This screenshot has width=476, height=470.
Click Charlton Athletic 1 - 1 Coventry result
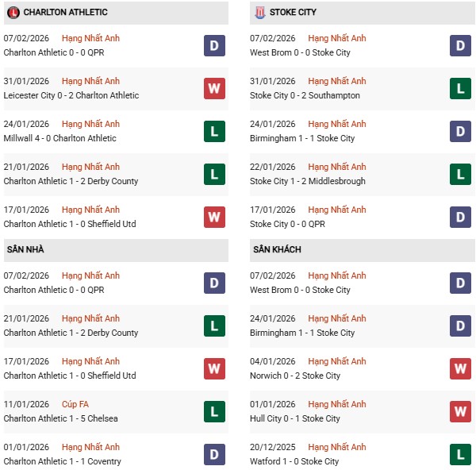(62, 461)
